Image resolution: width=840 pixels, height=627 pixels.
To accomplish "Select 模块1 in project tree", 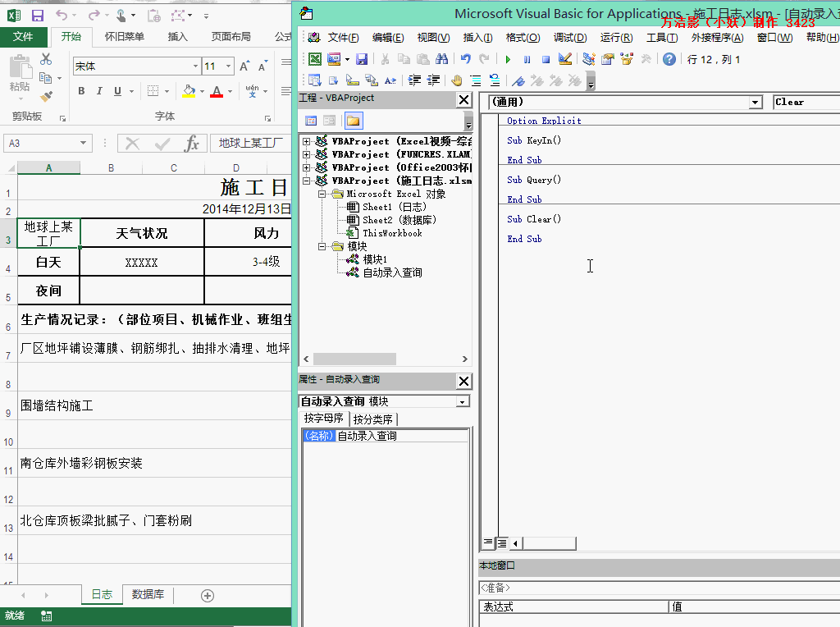I will coord(375,259).
